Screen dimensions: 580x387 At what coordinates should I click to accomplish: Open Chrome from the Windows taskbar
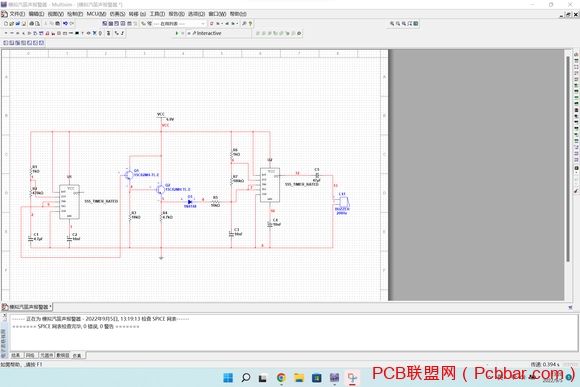pyautogui.click(x=281, y=377)
